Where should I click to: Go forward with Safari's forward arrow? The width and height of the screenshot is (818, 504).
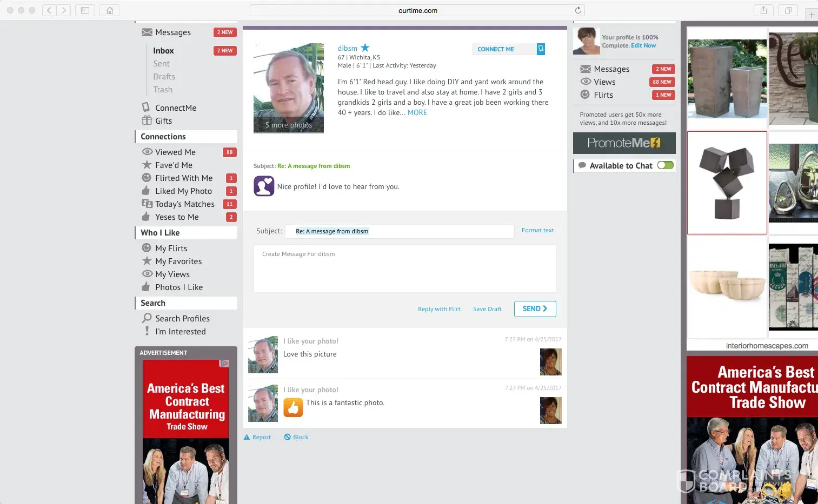[64, 10]
